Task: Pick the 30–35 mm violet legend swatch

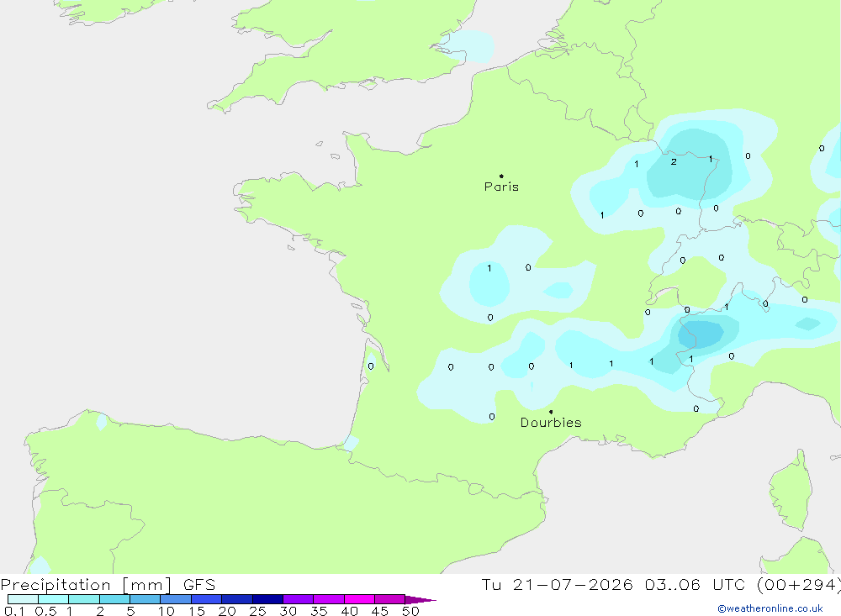Action: tap(299, 599)
